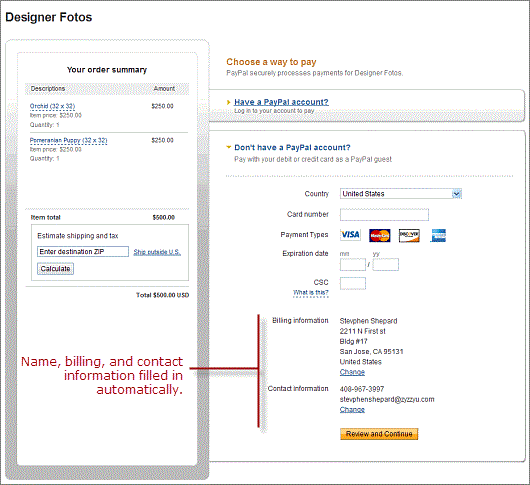Click the Review and Continue button
Screen dimensions: 530x485
(379, 434)
